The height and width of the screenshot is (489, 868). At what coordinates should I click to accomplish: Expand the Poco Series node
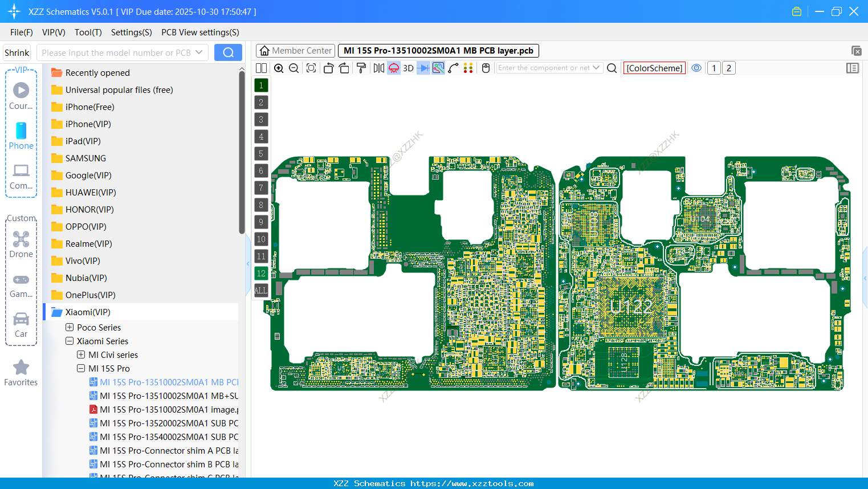click(70, 327)
